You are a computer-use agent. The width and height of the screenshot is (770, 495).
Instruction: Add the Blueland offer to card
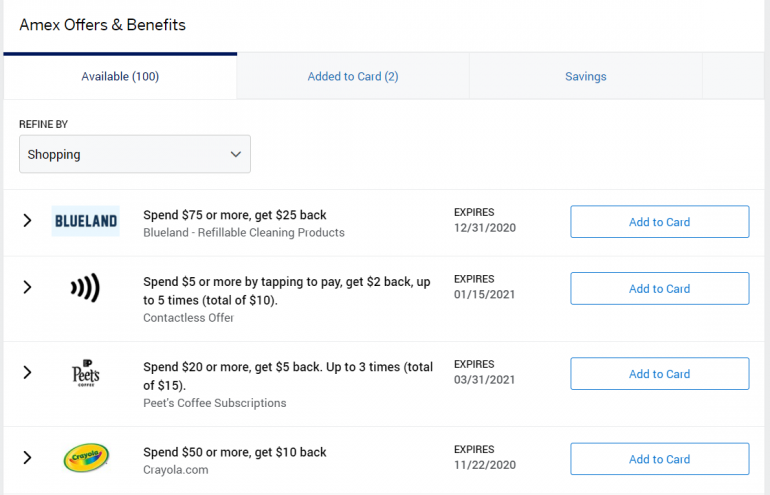(x=659, y=222)
